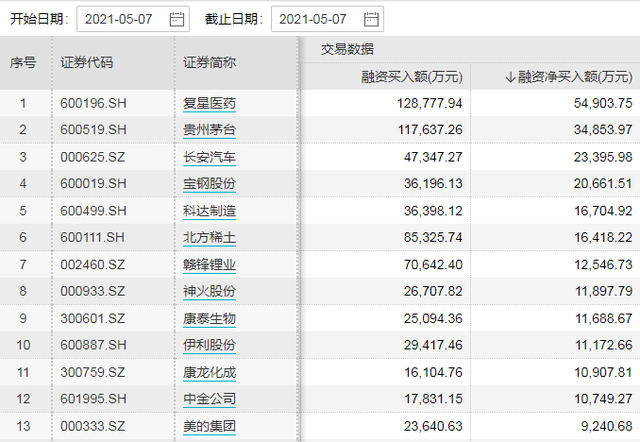Image resolution: width=640 pixels, height=442 pixels.
Task: Open the 神火股份 stock link
Action: [x=209, y=291]
